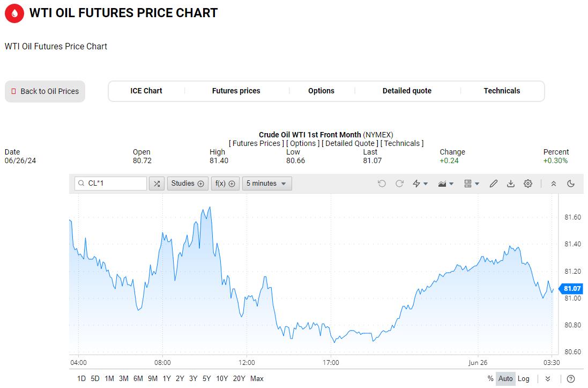The width and height of the screenshot is (588, 388).
Task: Download the chart image
Action: (x=511, y=184)
